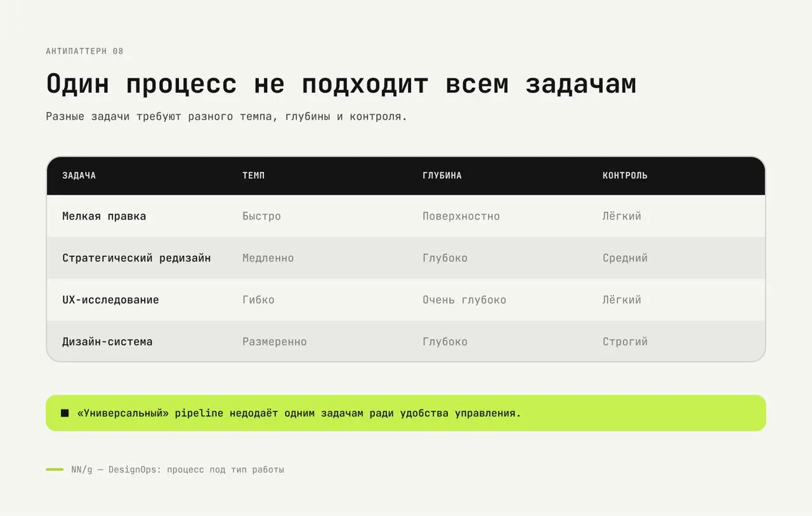Click the «Средний» cell

[x=625, y=258]
